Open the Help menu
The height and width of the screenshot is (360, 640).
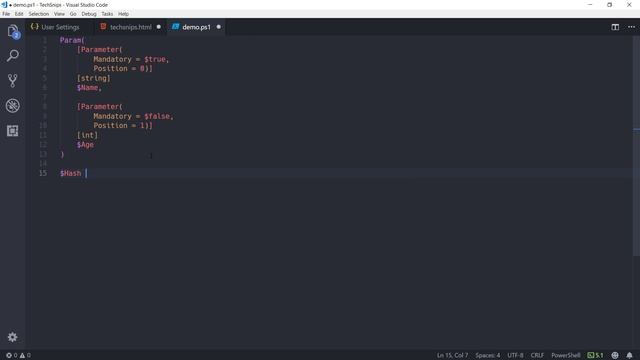(123, 14)
